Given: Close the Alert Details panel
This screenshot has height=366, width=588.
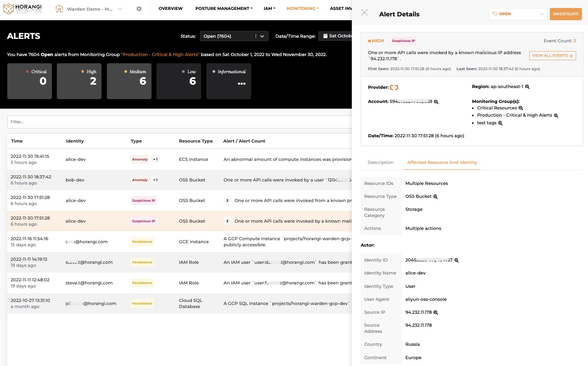Looking at the screenshot, I should pos(364,13).
